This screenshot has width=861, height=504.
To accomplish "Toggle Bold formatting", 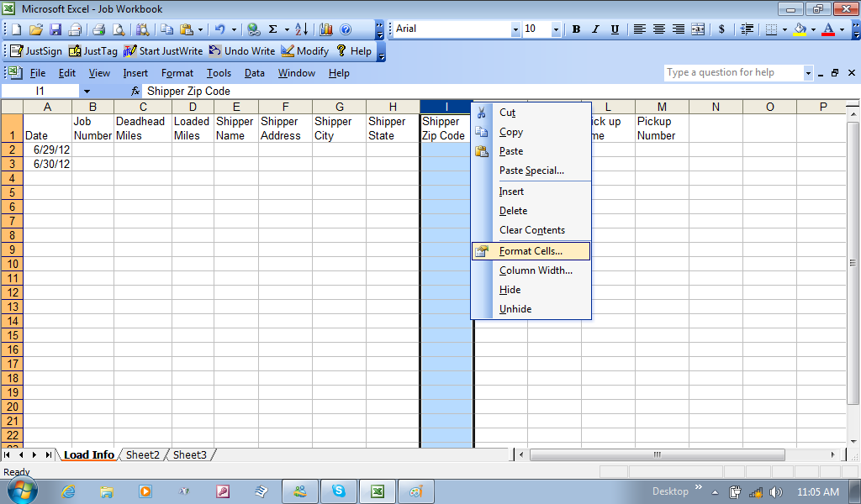I will 576,29.
